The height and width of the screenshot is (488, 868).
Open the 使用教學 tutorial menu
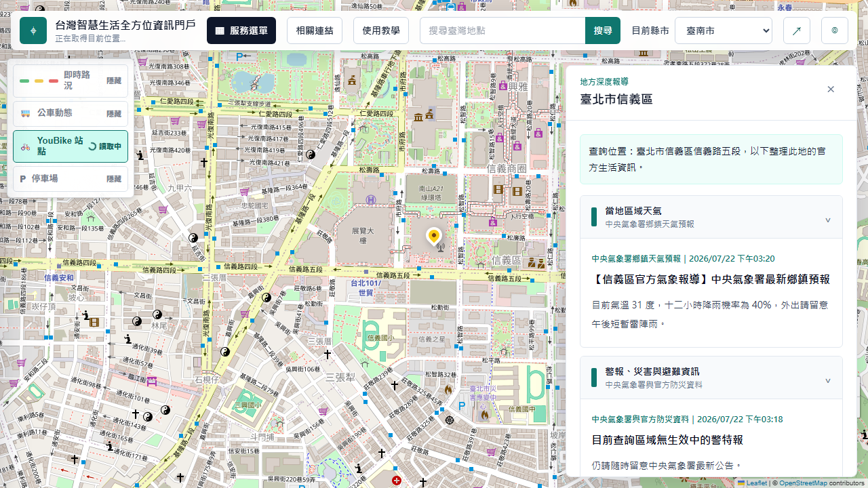point(381,30)
